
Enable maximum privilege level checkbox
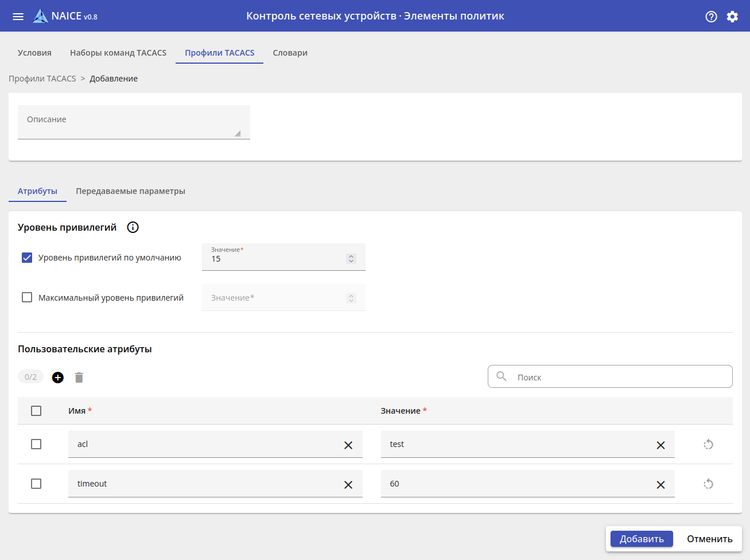pos(27,297)
